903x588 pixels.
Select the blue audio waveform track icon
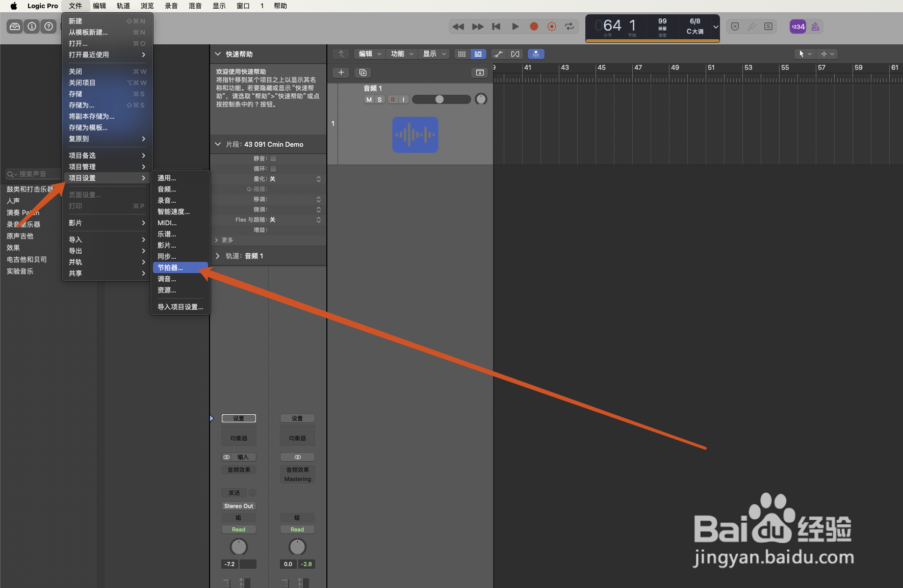tap(415, 135)
